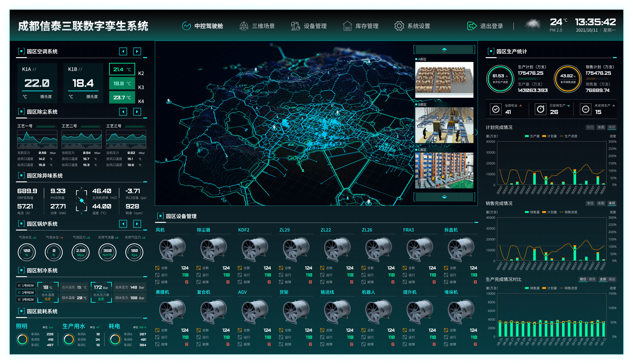633x364 pixels.
Task: Select 成品 filter in 生产完成情况对比
Action: pos(612,279)
